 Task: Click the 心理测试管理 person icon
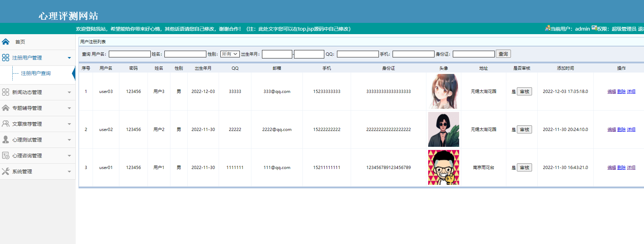tap(6, 140)
